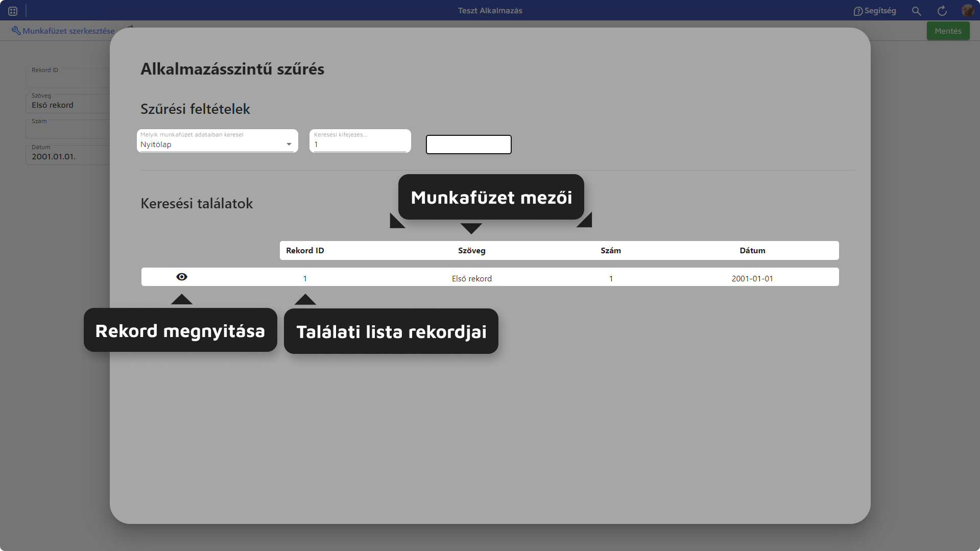
Task: Click the Rekord ID link showing 1
Action: tap(305, 278)
